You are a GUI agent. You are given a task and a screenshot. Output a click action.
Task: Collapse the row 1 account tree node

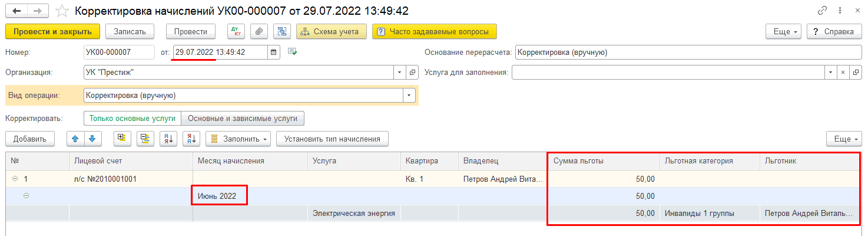click(x=15, y=179)
